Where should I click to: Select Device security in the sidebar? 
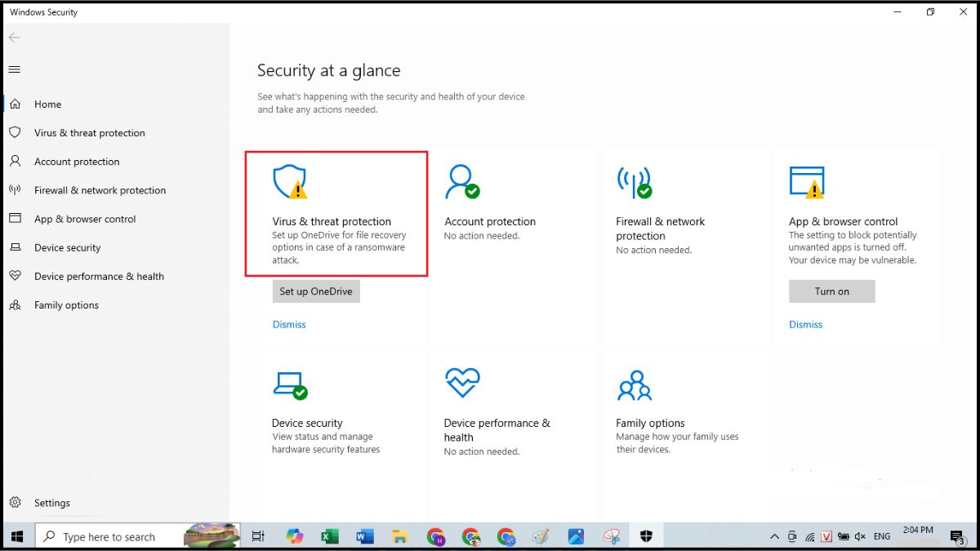(67, 247)
